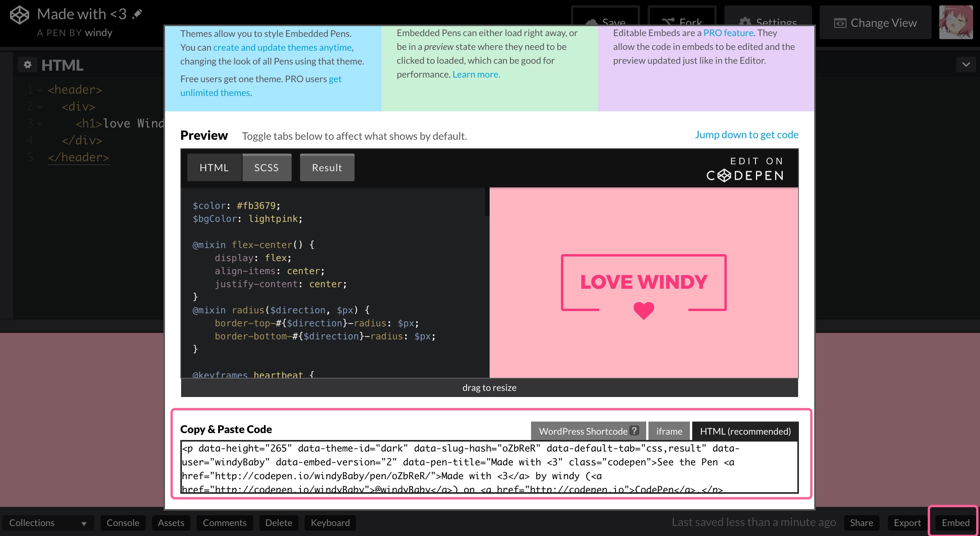Viewport: 980px width, 536px height.
Task: Click the Change View button
Action: point(875,23)
